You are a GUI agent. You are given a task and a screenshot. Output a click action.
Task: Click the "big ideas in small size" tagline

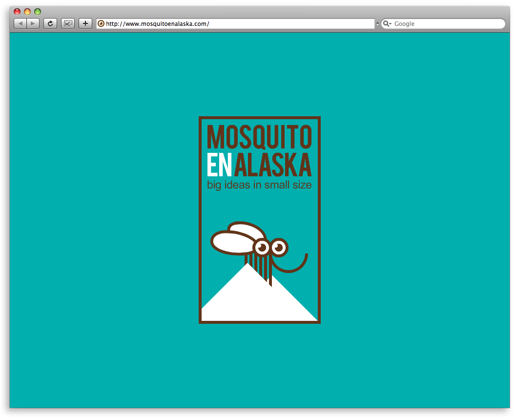[259, 185]
